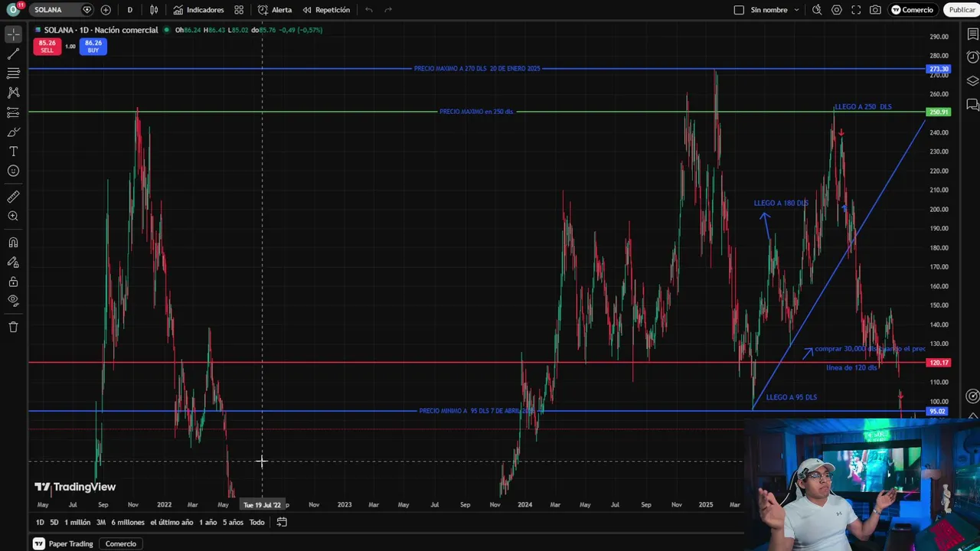Open the Indicadores dialog

pos(198,10)
